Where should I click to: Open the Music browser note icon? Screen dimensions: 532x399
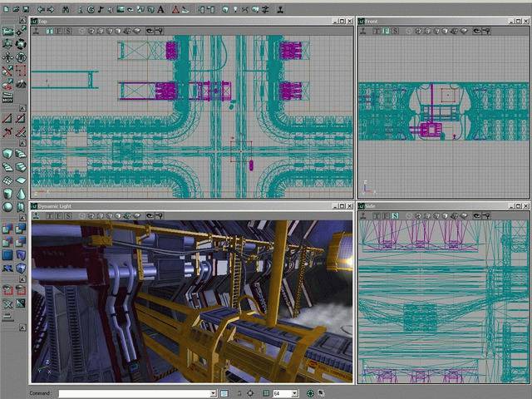(100, 9)
